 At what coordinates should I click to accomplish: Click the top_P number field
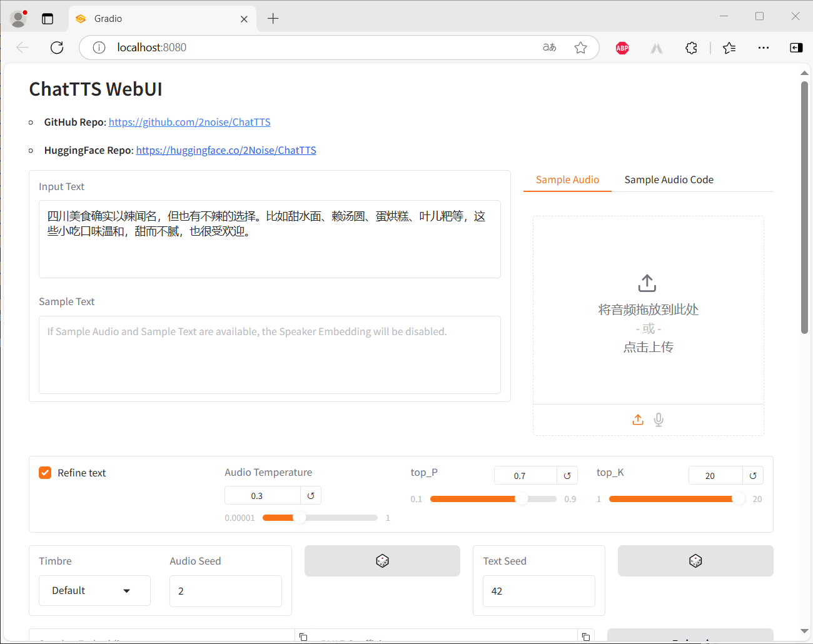525,476
